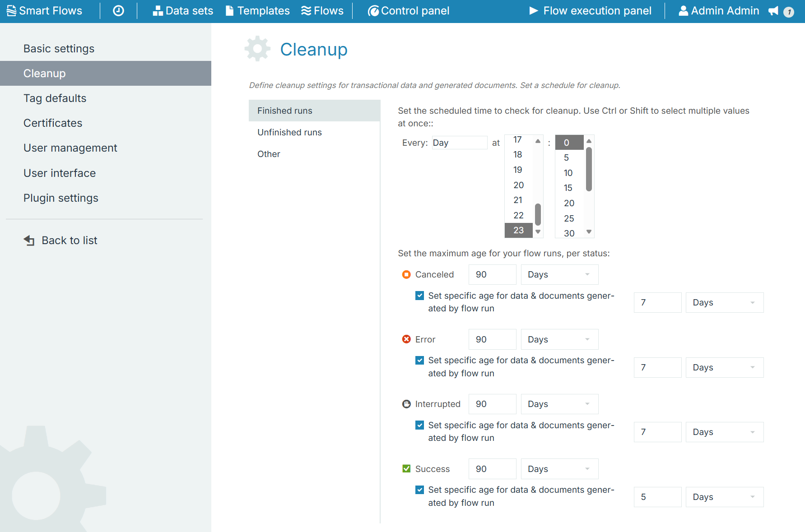This screenshot has height=532, width=805.
Task: Click the Canceled max age input field
Action: [x=492, y=274]
